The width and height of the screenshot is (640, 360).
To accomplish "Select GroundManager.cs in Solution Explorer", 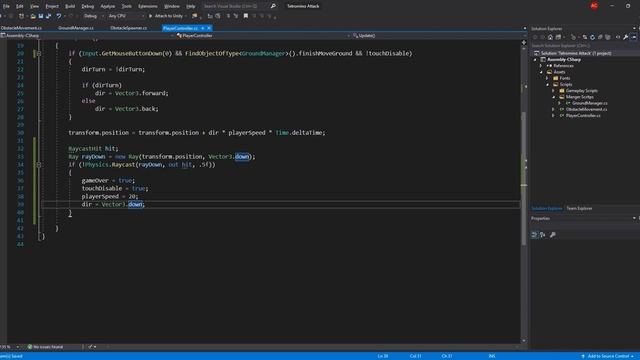I will pos(589,103).
